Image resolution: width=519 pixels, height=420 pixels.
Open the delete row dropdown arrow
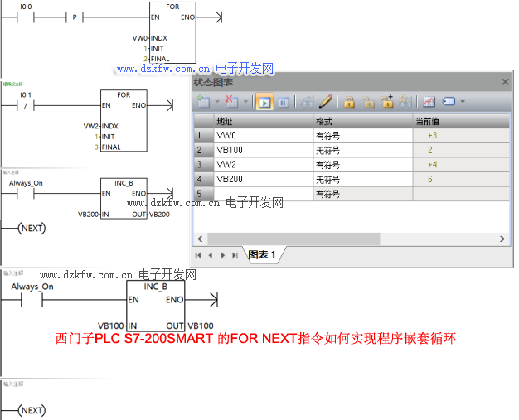click(245, 102)
